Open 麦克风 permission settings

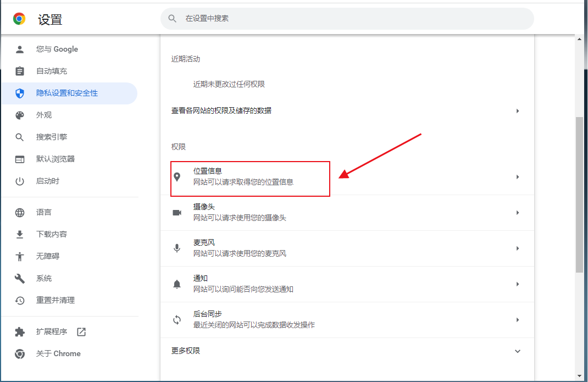pos(347,248)
